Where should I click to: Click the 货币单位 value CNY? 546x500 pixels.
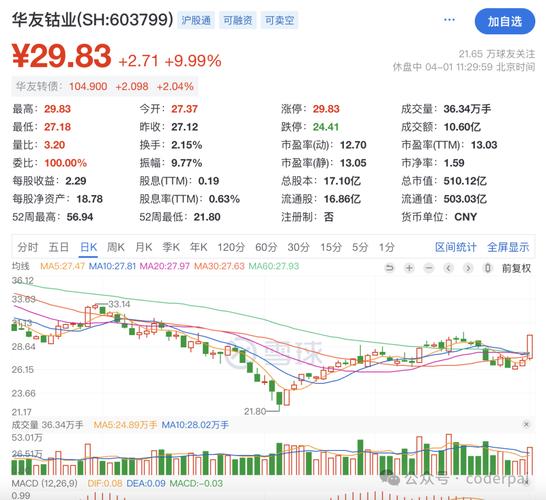click(466, 217)
